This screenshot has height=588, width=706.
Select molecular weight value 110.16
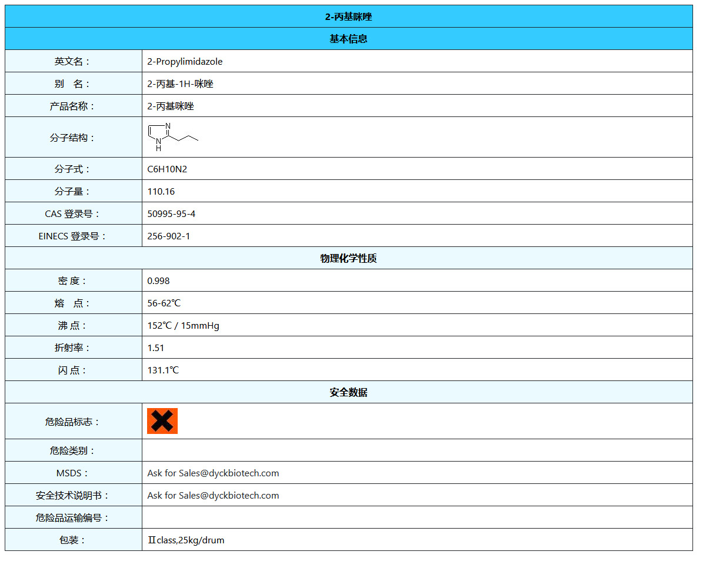coord(161,191)
